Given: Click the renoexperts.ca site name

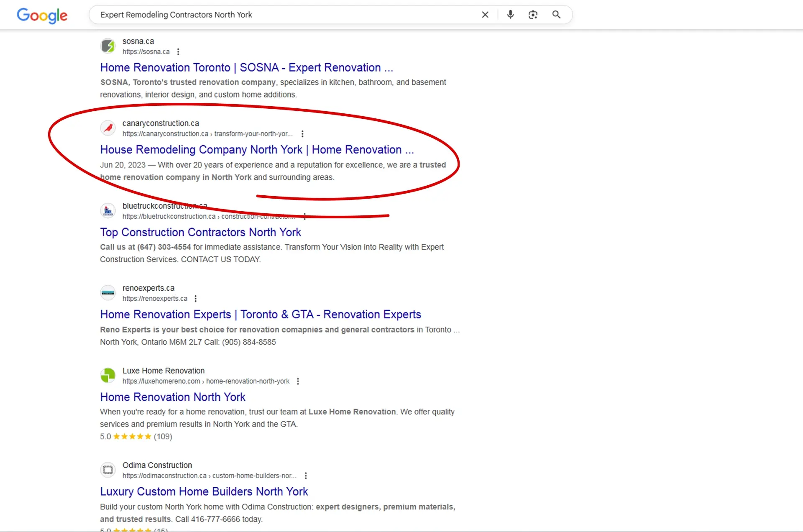Looking at the screenshot, I should pyautogui.click(x=148, y=288).
